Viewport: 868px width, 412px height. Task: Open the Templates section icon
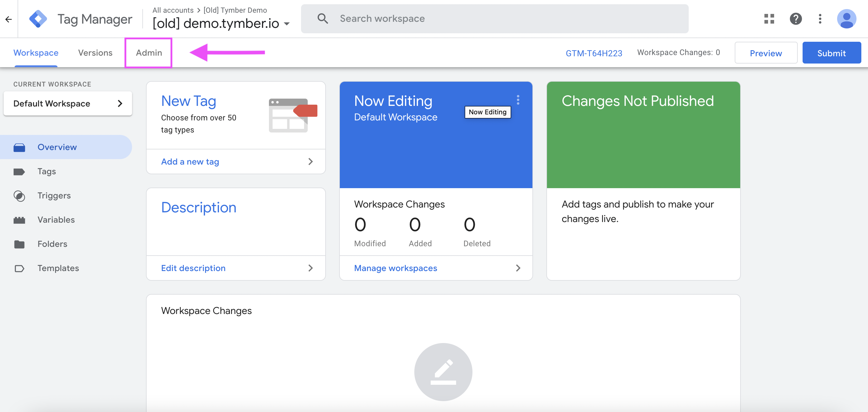click(19, 268)
